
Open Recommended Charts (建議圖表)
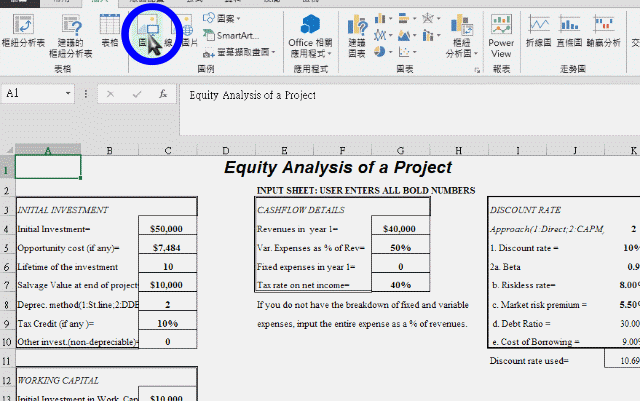click(x=357, y=36)
